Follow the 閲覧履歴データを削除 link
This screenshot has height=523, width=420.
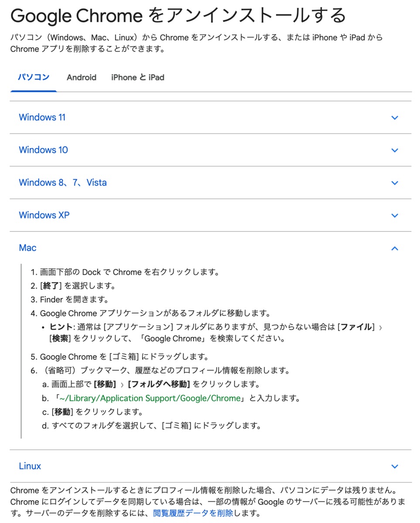[x=193, y=513]
